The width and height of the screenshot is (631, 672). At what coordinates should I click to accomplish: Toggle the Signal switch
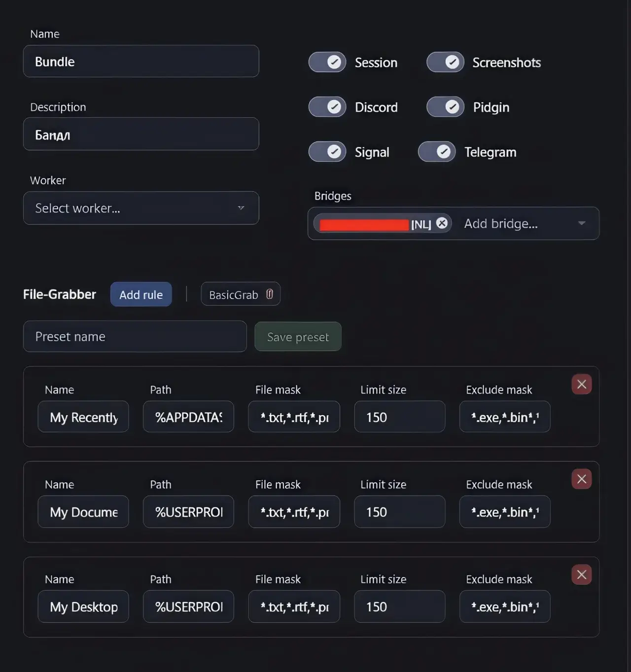point(327,152)
